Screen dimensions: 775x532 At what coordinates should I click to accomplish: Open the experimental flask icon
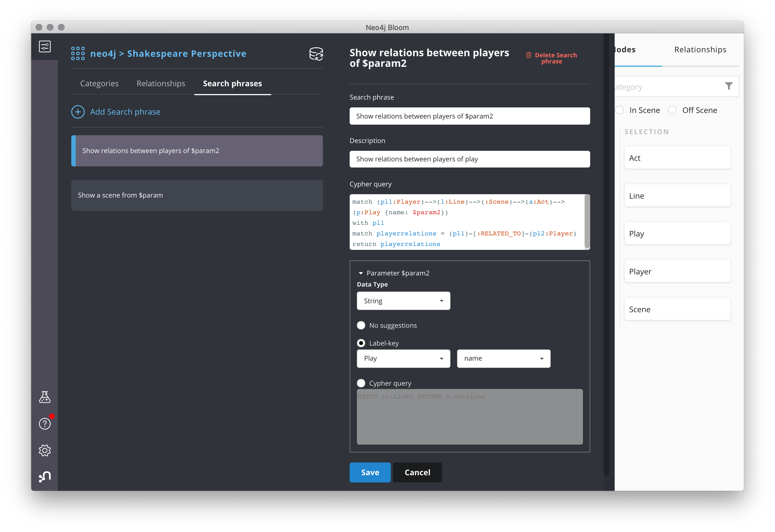point(45,397)
